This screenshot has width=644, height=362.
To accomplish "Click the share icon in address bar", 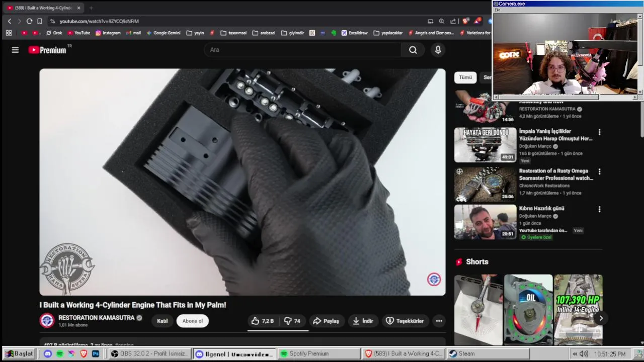I will click(x=453, y=21).
